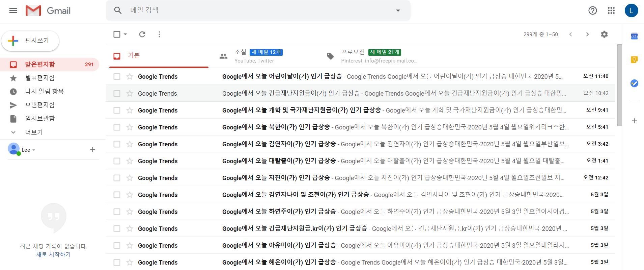Check the 김연자나이 및 조현 email checkbox

(x=117, y=195)
